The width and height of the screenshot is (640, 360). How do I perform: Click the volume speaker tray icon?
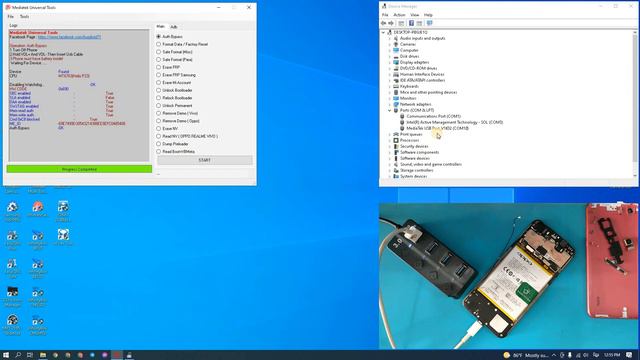point(586,355)
